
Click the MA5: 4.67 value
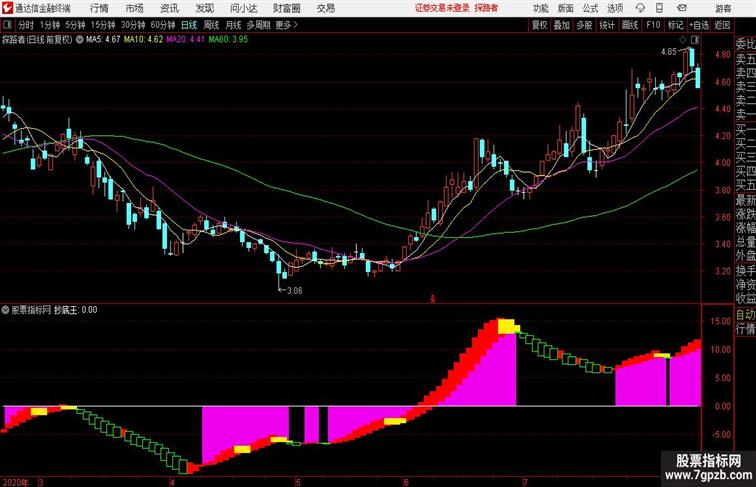click(x=103, y=40)
